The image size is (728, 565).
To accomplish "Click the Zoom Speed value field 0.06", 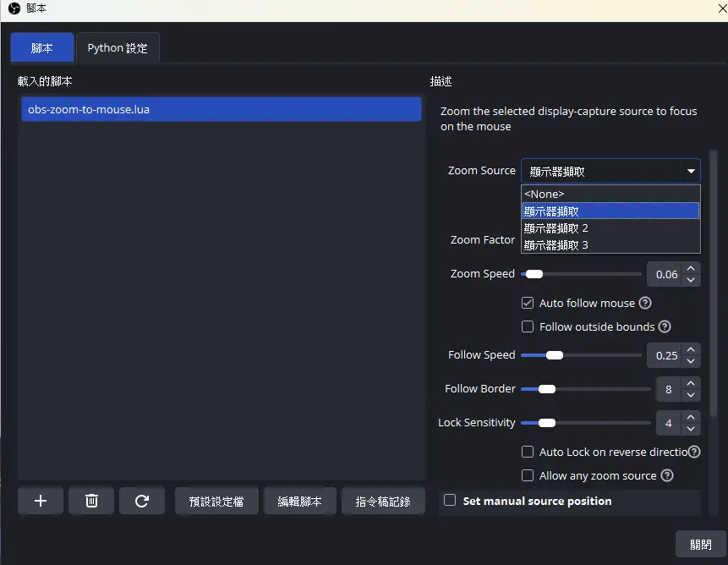I will tap(665, 274).
